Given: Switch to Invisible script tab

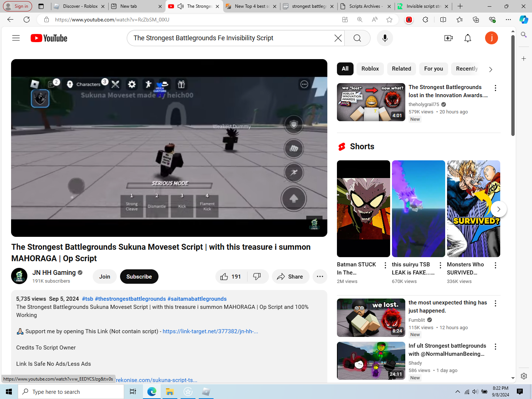Looking at the screenshot, I should pos(423,6).
